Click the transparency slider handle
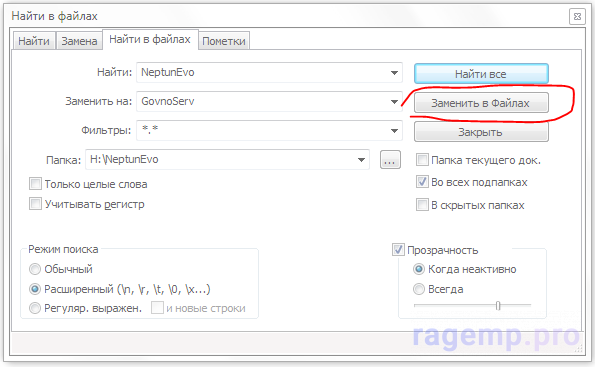 pyautogui.click(x=498, y=306)
